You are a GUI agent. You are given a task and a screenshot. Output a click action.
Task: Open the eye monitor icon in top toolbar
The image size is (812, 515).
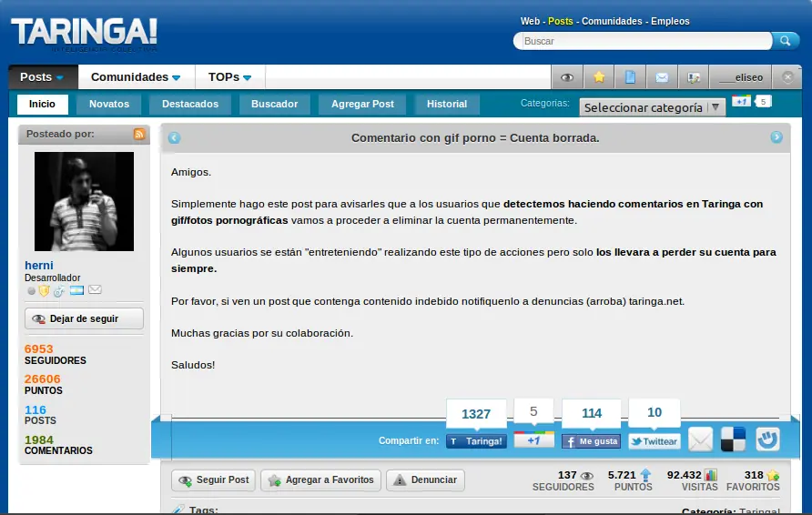(x=567, y=77)
